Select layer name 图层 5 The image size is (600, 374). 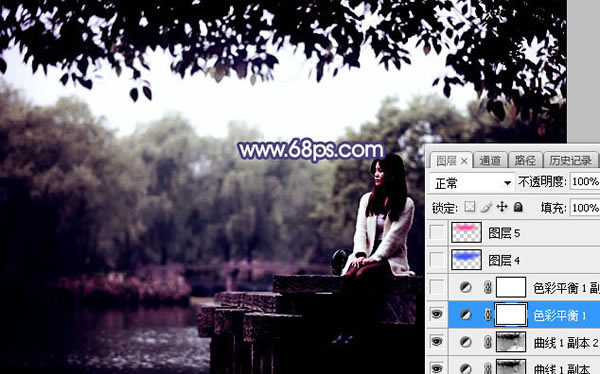click(504, 233)
